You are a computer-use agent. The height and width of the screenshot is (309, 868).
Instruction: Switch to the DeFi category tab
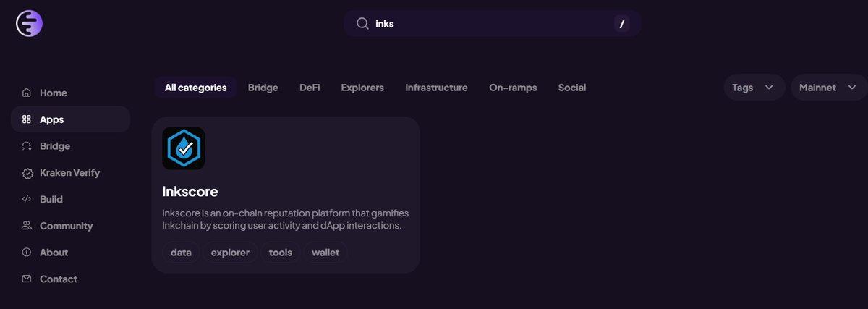coord(310,88)
